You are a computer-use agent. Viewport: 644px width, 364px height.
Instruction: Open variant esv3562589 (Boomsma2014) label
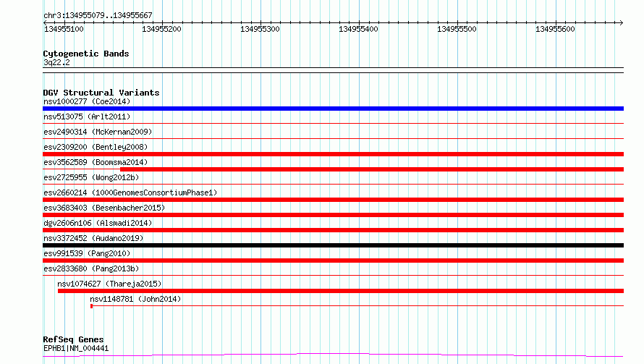[96, 162]
